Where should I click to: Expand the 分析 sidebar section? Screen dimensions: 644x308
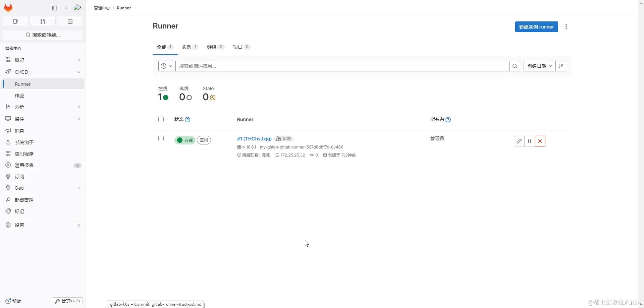(43, 107)
